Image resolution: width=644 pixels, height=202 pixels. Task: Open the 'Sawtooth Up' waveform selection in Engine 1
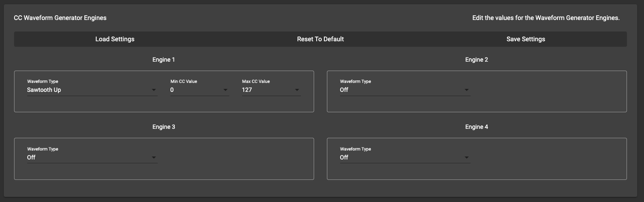(x=44, y=90)
